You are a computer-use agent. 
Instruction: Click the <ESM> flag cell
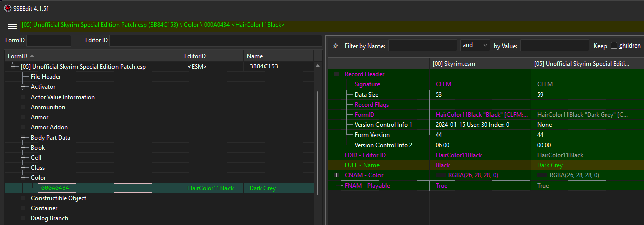(197, 67)
